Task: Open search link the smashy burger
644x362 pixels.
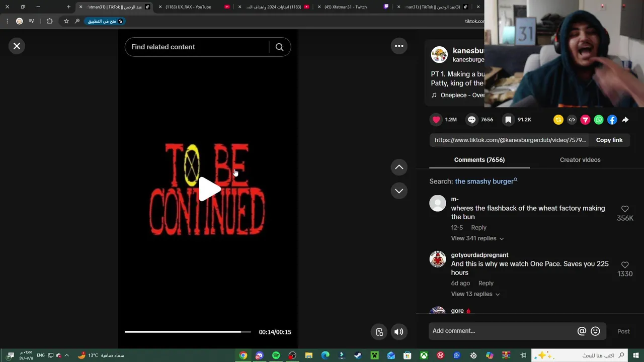Action: 486,182
